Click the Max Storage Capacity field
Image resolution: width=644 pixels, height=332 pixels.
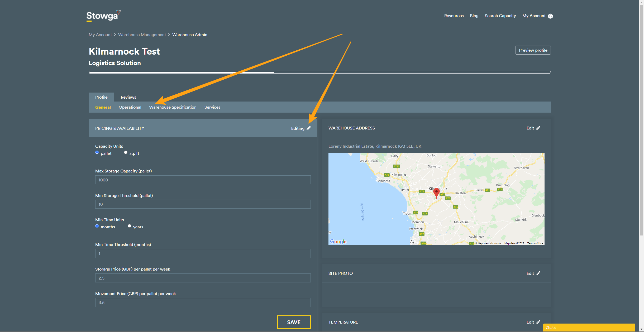pos(203,180)
